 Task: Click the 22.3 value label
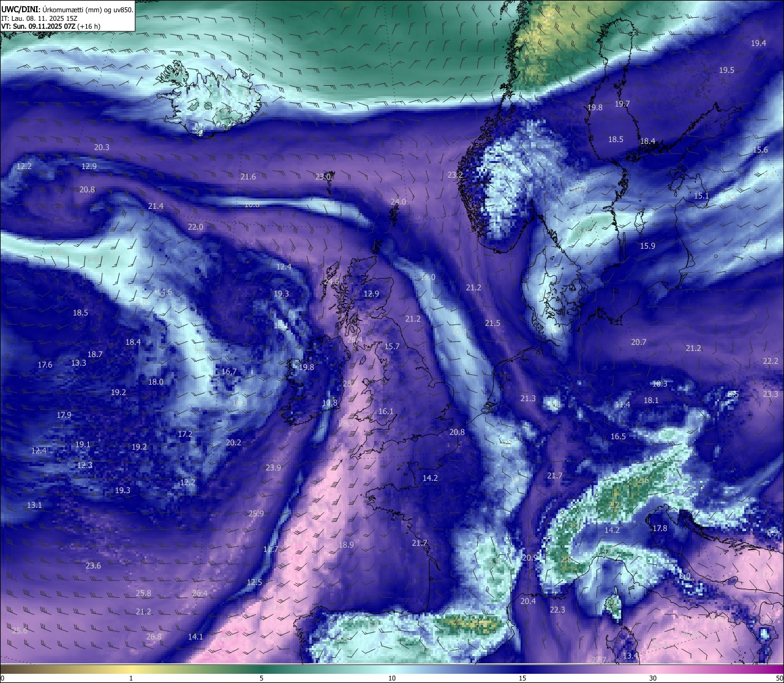(557, 610)
